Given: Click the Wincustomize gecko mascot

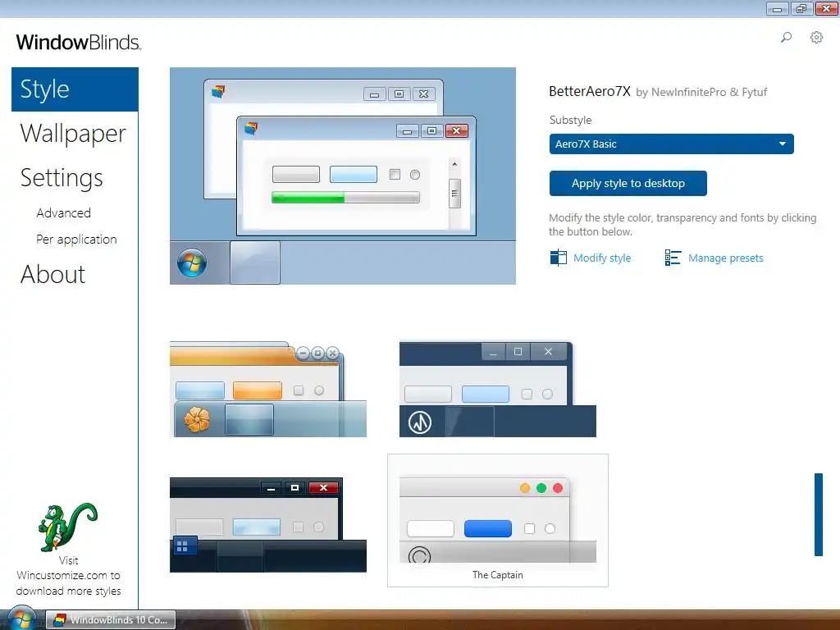Looking at the screenshot, I should click(x=67, y=527).
